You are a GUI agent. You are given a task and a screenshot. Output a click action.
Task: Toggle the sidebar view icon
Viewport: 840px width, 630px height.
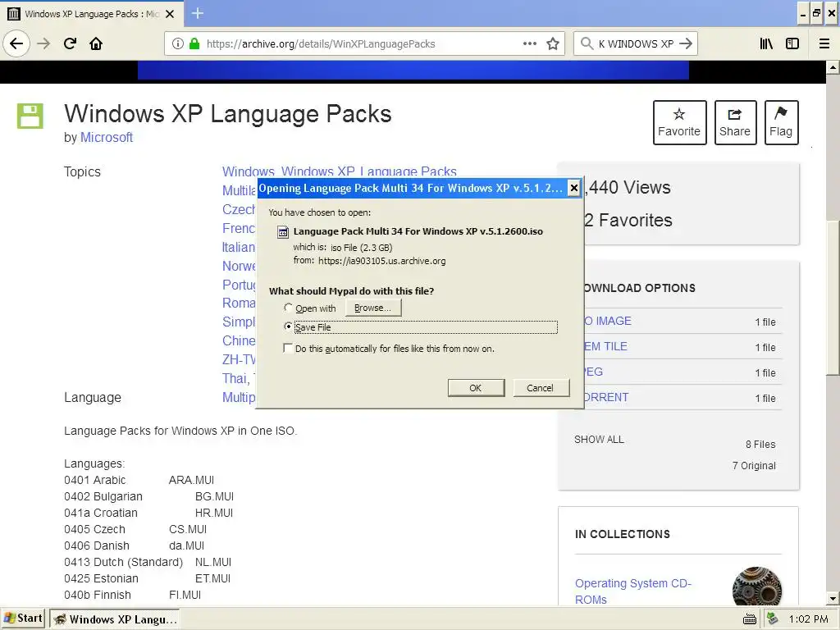pos(792,43)
